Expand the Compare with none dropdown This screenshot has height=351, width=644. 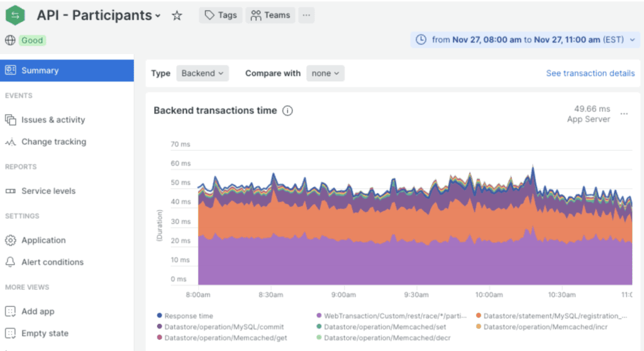tap(325, 74)
